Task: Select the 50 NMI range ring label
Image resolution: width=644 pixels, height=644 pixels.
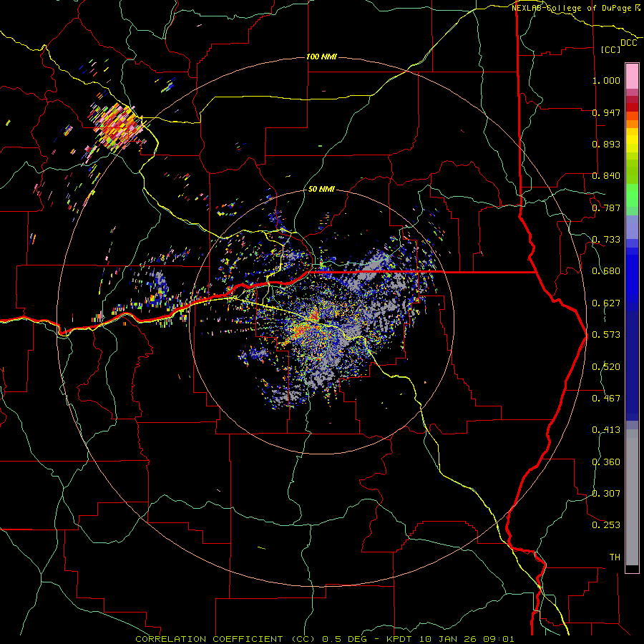Action: tap(321, 189)
